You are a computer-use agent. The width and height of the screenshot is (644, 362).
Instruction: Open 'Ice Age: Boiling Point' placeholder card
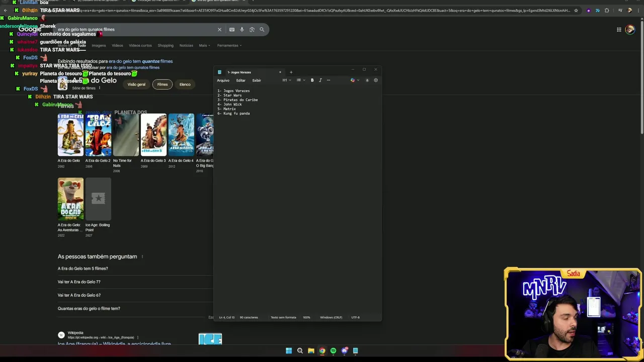coord(98,199)
